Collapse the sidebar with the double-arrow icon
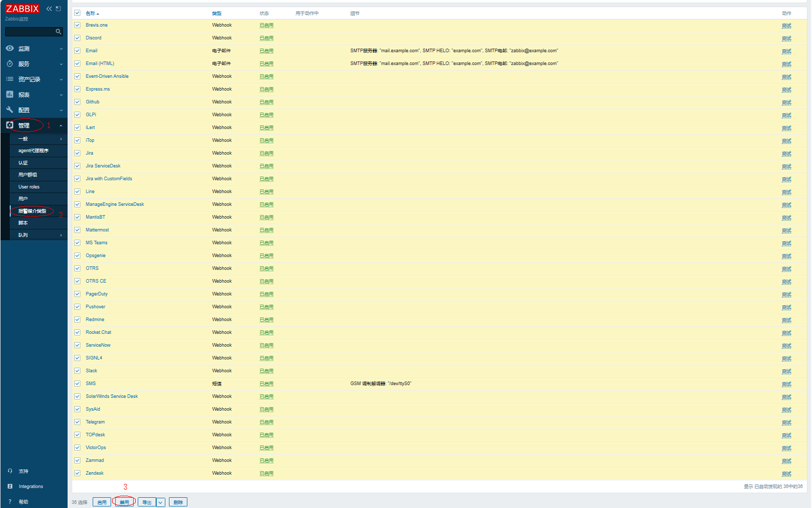The height and width of the screenshot is (508, 812). (x=49, y=9)
